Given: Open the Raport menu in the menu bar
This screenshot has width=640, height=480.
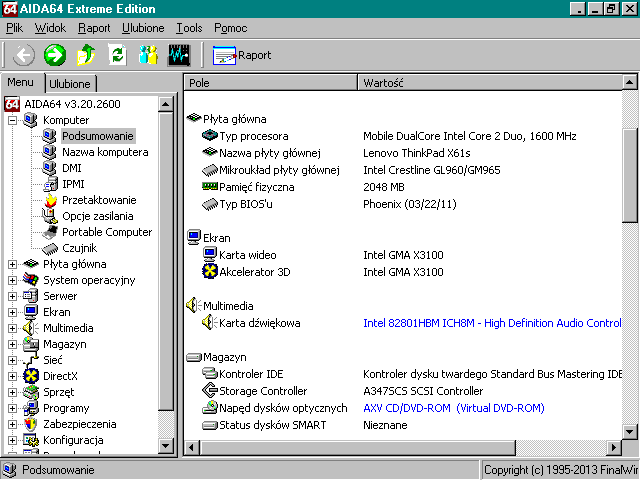Looking at the screenshot, I should pos(94,28).
